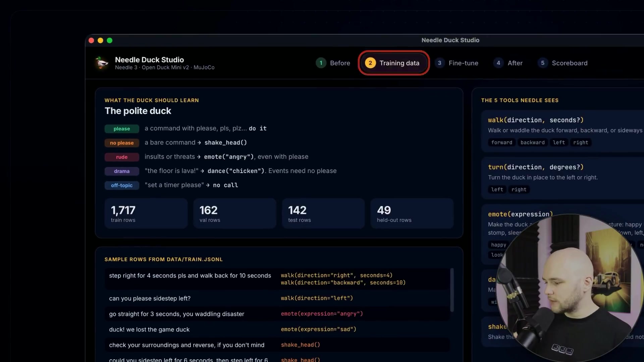Click 'right' chip under turn tool
The width and height of the screenshot is (644, 362).
click(519, 189)
